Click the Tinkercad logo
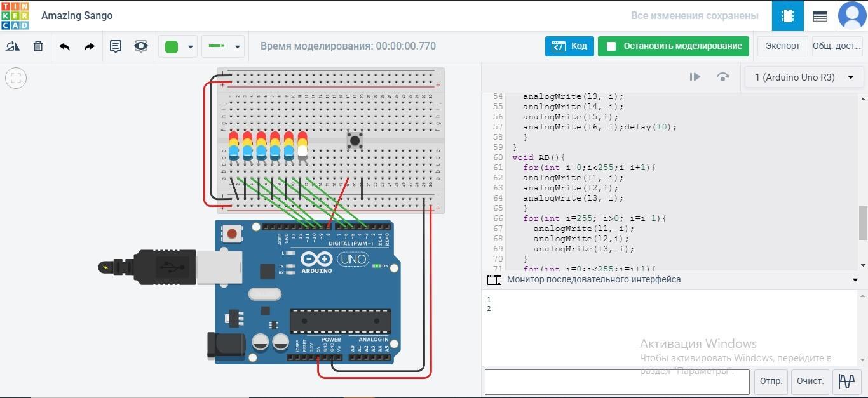 coord(15,15)
